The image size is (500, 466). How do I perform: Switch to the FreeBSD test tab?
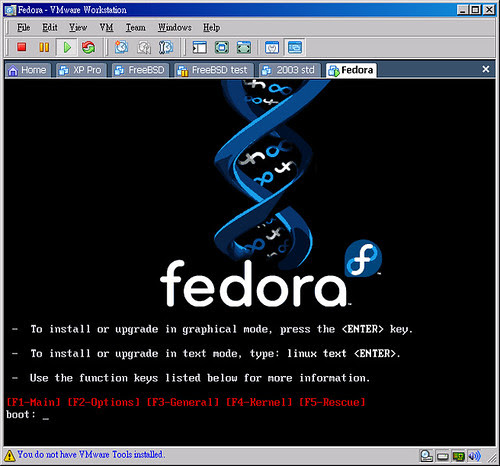coord(214,70)
